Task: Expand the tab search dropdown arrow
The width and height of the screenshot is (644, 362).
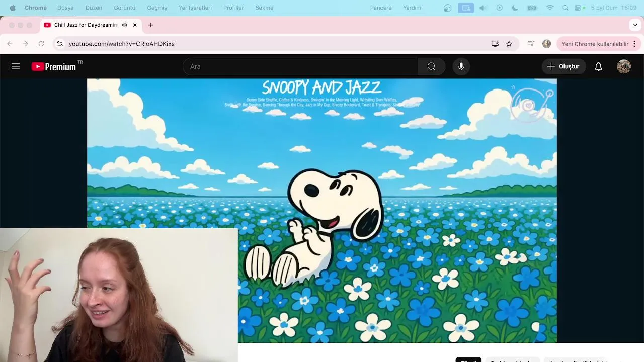Action: pos(635,25)
